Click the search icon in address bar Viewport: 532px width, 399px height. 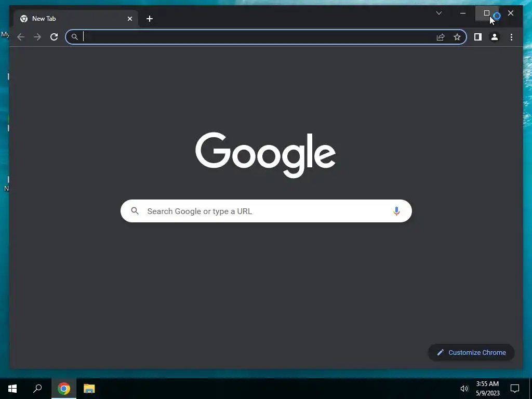[75, 37]
